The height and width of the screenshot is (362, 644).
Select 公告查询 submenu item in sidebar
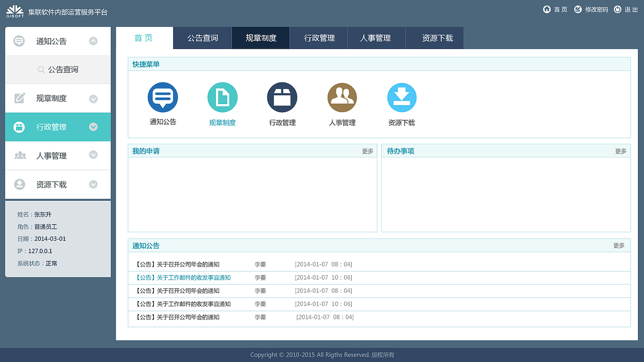tap(58, 69)
